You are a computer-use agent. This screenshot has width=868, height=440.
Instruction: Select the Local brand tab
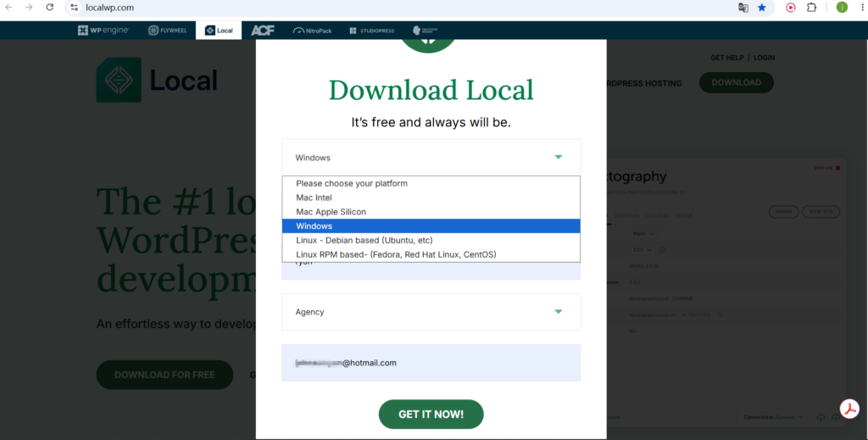click(219, 31)
